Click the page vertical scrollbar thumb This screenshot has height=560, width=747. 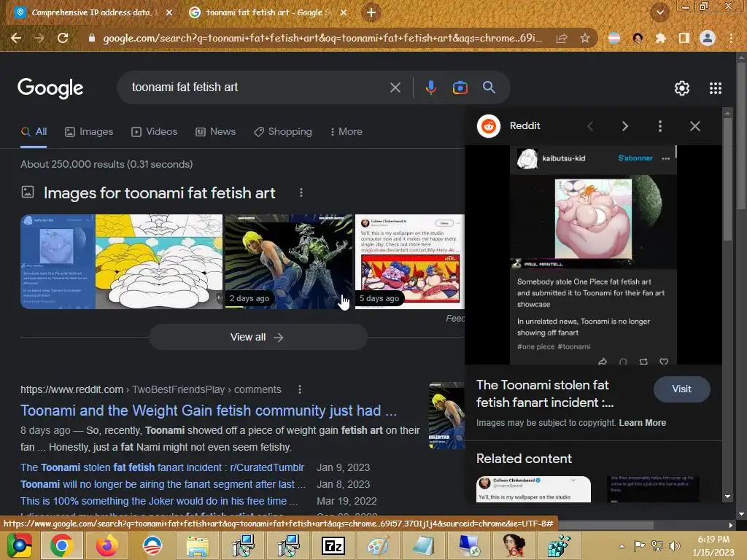(x=741, y=136)
